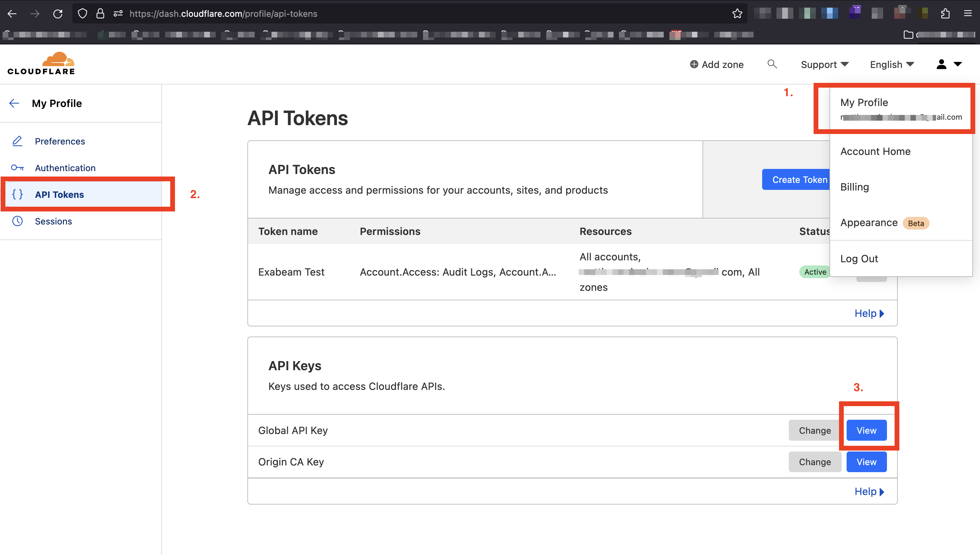
Task: Select My Profile from dropdown menu
Action: pyautogui.click(x=864, y=102)
